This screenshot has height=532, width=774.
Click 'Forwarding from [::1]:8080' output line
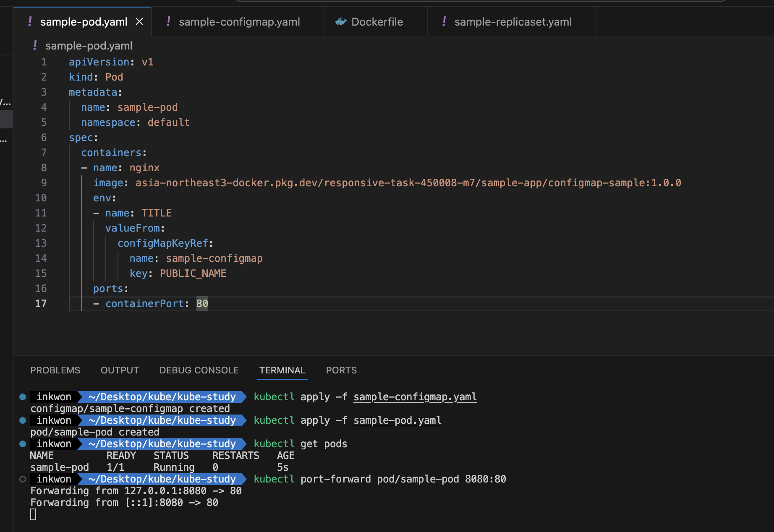[x=124, y=503]
